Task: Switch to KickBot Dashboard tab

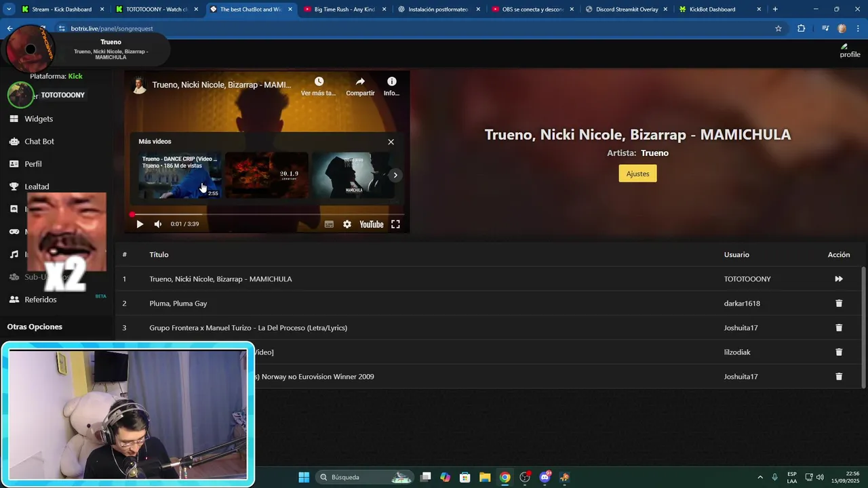Action: coord(719,9)
